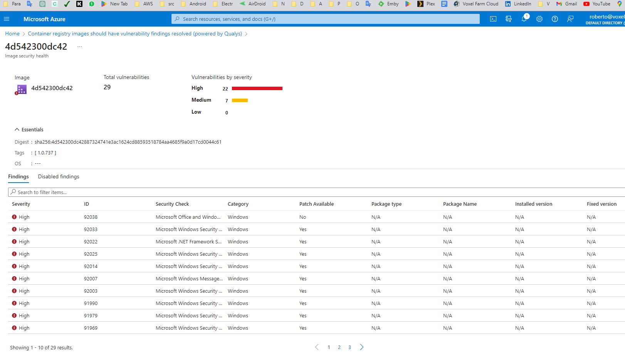Collapse the Essentials section
The image size is (625, 364).
[29, 130]
